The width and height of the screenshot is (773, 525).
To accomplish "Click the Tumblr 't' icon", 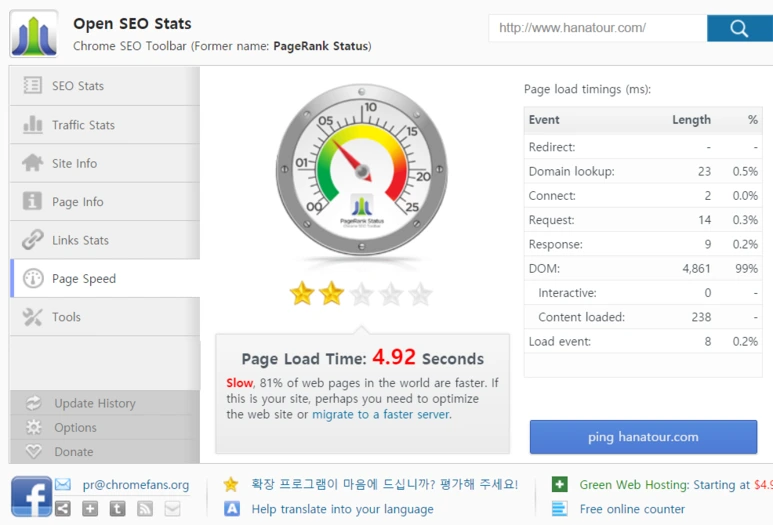I will point(117,508).
